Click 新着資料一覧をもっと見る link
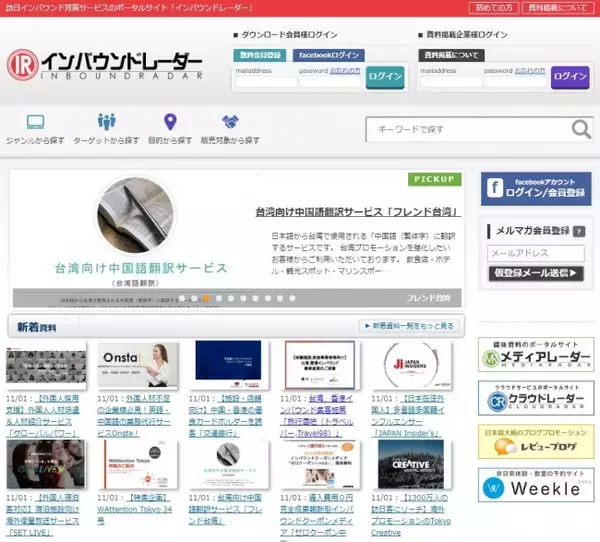600x542 pixels. tap(409, 326)
